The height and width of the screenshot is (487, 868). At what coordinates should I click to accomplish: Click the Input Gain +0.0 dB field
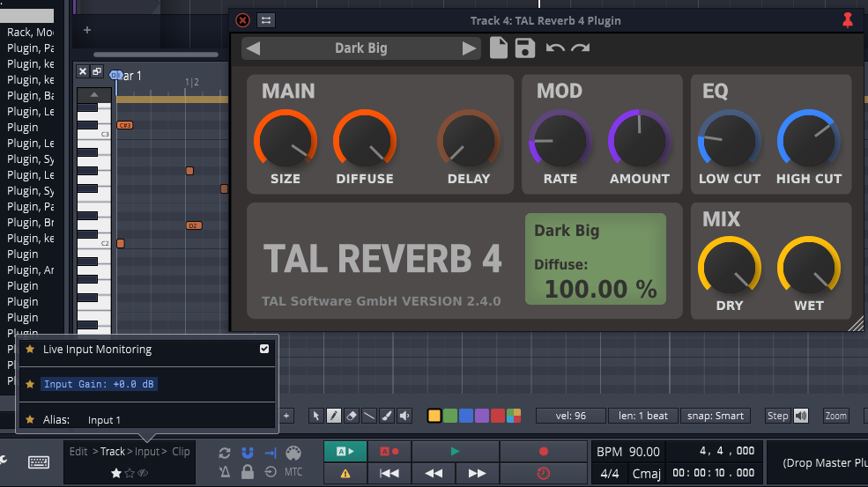click(99, 384)
